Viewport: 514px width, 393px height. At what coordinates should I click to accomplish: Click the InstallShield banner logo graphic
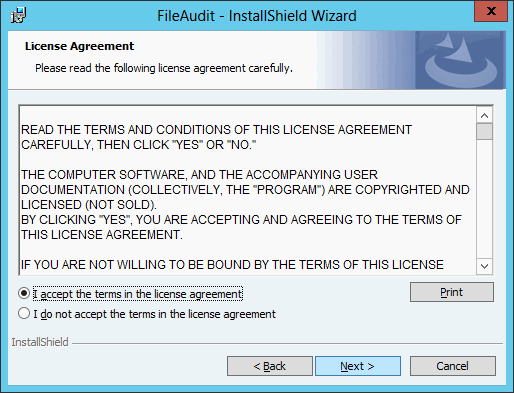coord(460,60)
